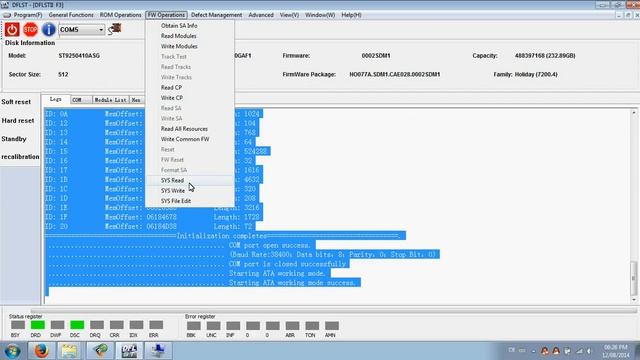
Task: Click the red STOP icon
Action: tap(30, 29)
